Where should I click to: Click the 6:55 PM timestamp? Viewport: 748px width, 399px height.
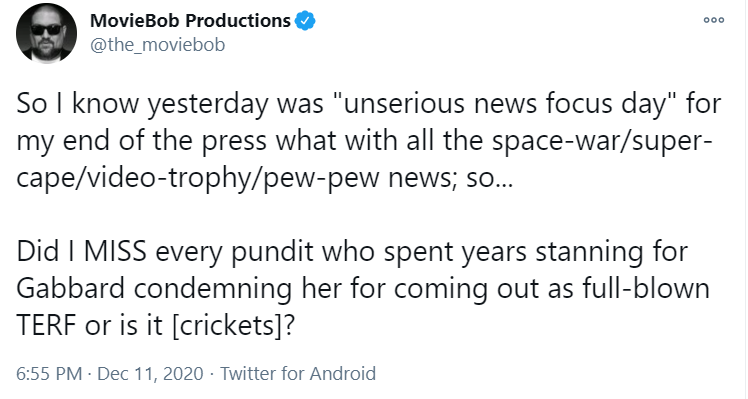49,373
